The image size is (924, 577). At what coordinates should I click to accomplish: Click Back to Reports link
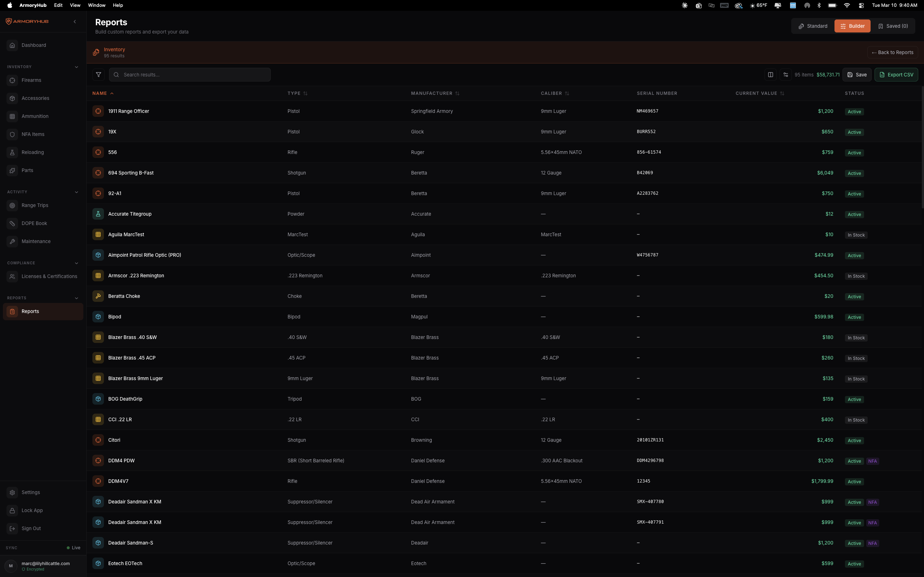pyautogui.click(x=892, y=52)
